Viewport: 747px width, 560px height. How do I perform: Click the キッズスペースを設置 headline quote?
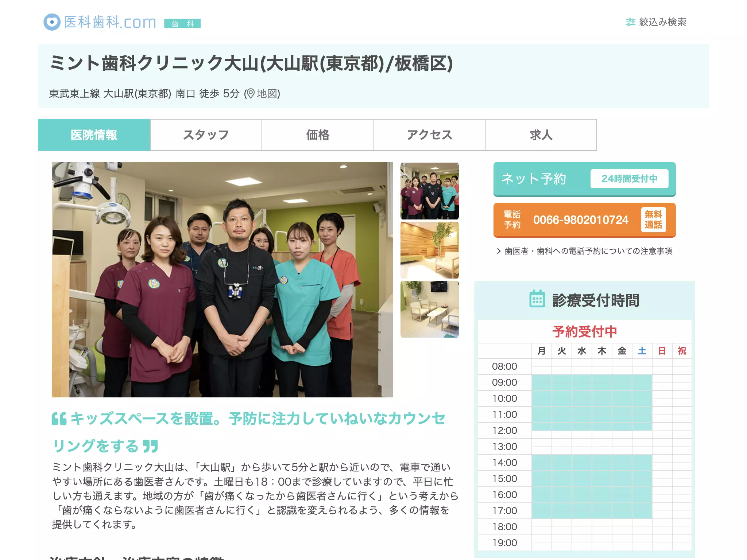[248, 432]
